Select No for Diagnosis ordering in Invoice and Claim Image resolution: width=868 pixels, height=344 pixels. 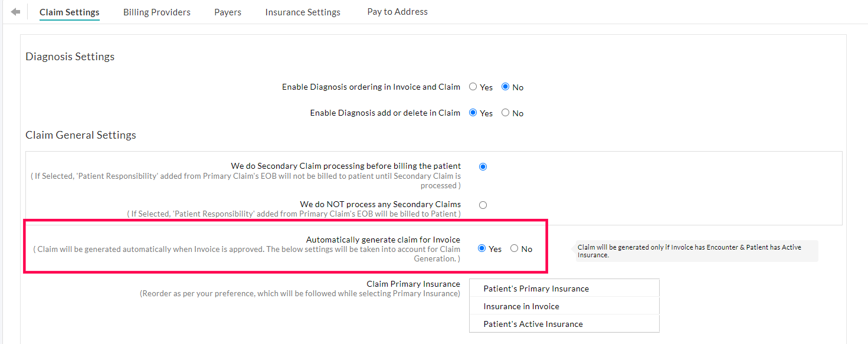(x=505, y=86)
